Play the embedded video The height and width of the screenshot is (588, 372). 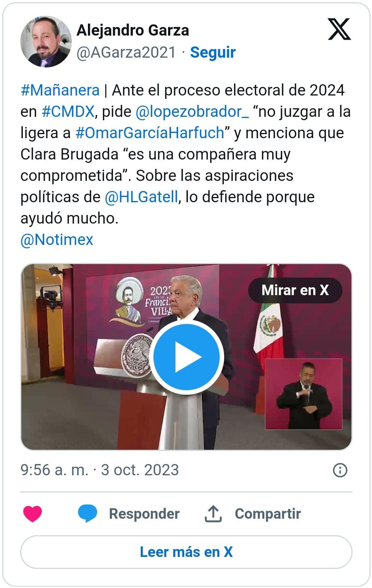186,357
